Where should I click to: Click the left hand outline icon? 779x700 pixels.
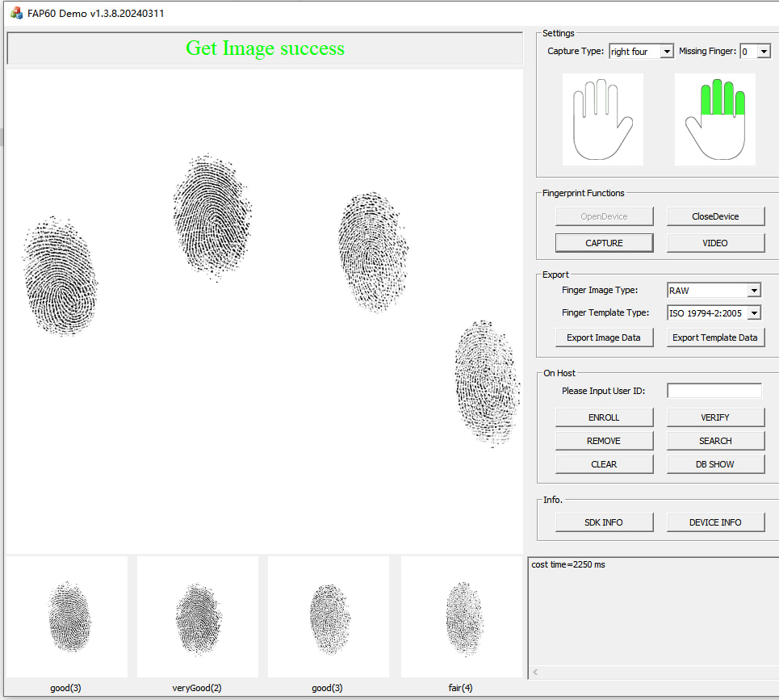602,119
